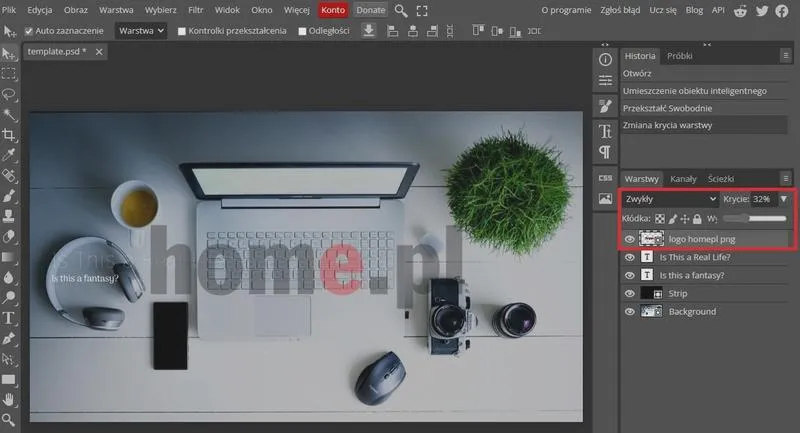Screen dimensions: 800x433
Task: Open the Facebook link icon
Action: [782, 10]
